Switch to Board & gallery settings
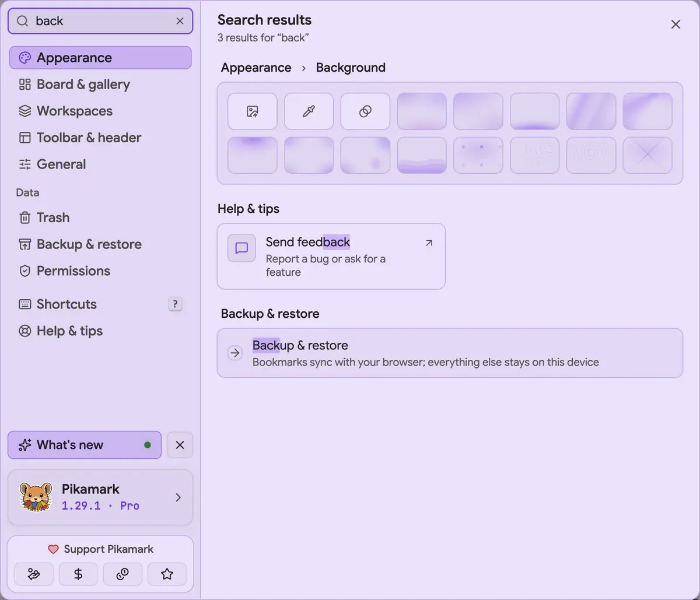The height and width of the screenshot is (600, 700). (100, 85)
